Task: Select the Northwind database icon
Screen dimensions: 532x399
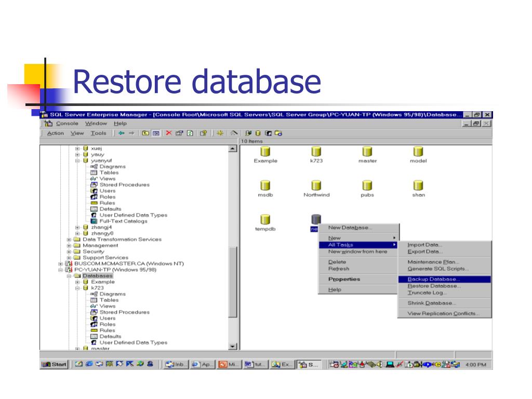Action: (x=316, y=185)
